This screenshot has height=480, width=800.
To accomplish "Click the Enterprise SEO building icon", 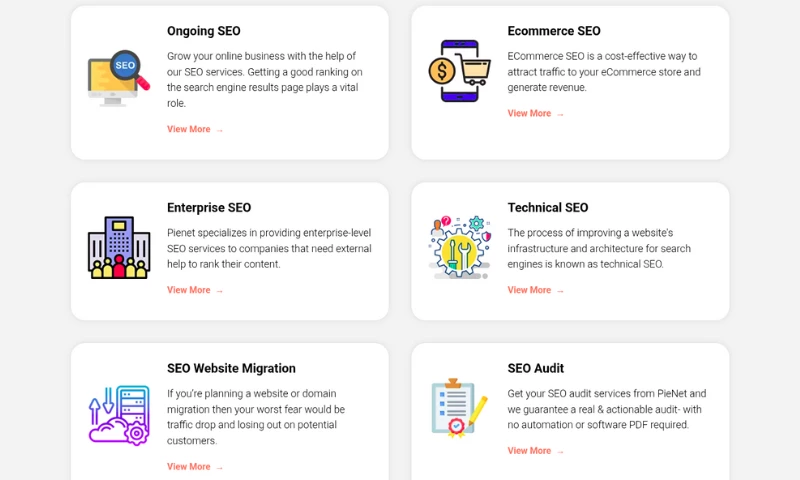I will click(x=119, y=247).
